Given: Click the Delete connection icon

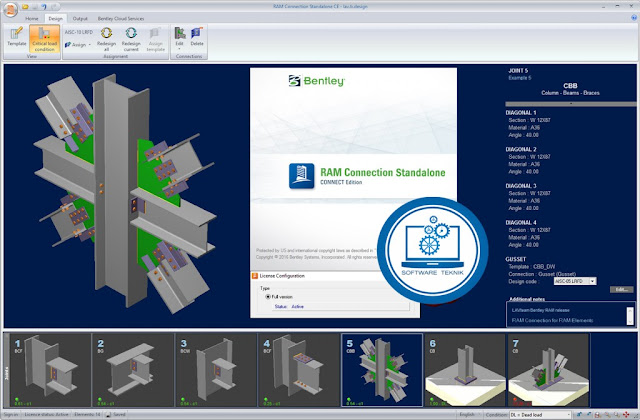Looking at the screenshot, I should coord(197,36).
